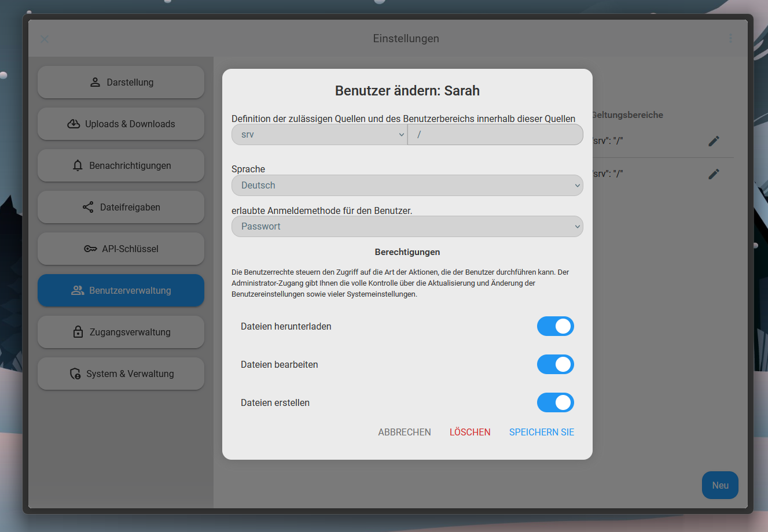
Task: Click the scope path input field containing slash
Action: click(x=495, y=135)
